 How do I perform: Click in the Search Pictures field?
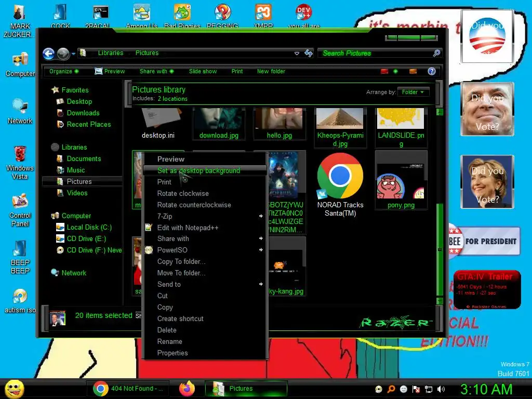375,53
